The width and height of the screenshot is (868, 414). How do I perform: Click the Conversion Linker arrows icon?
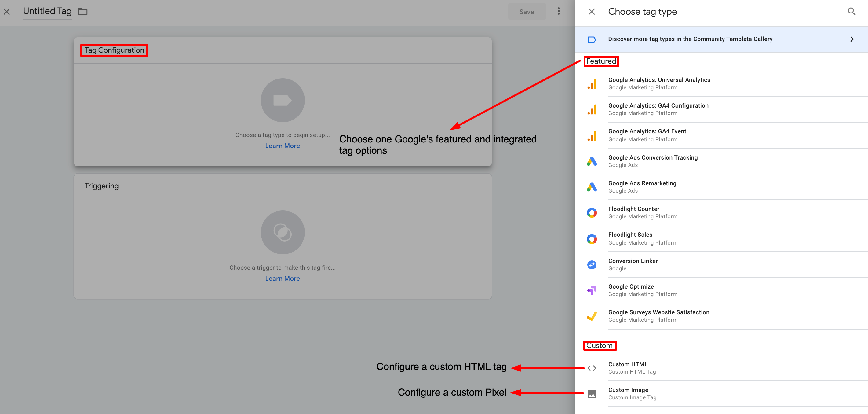pos(592,264)
